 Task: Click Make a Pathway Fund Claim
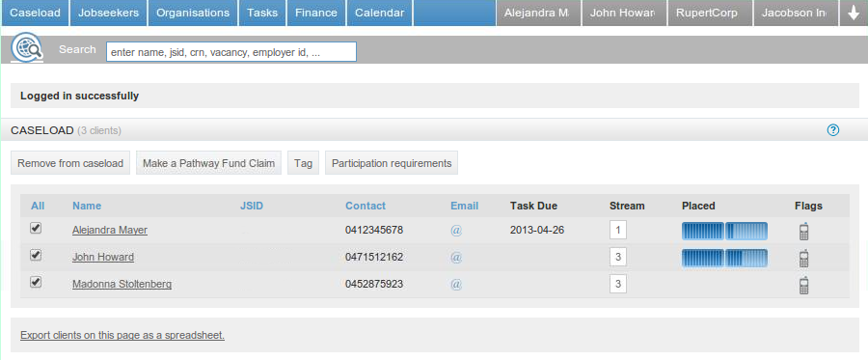point(208,163)
